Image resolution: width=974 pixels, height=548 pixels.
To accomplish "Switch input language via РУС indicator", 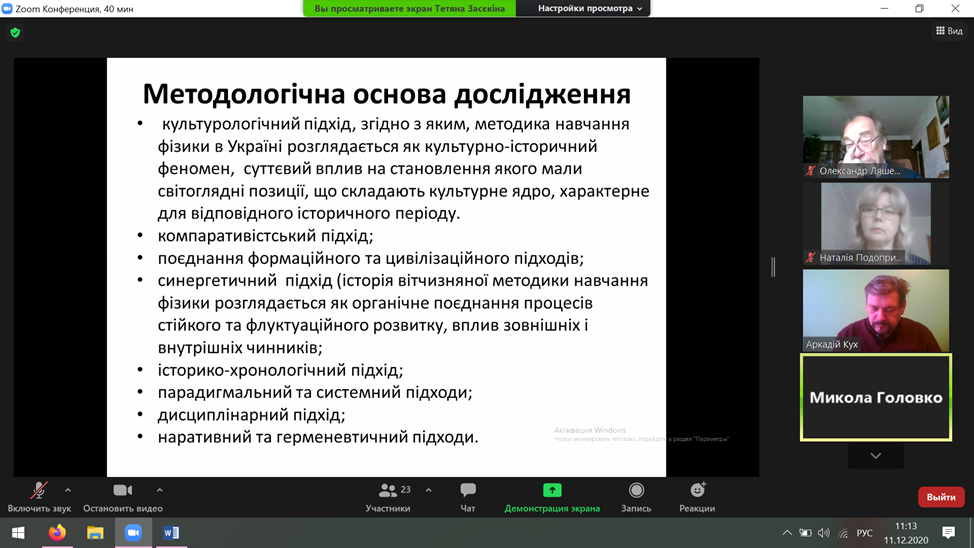I will (865, 533).
